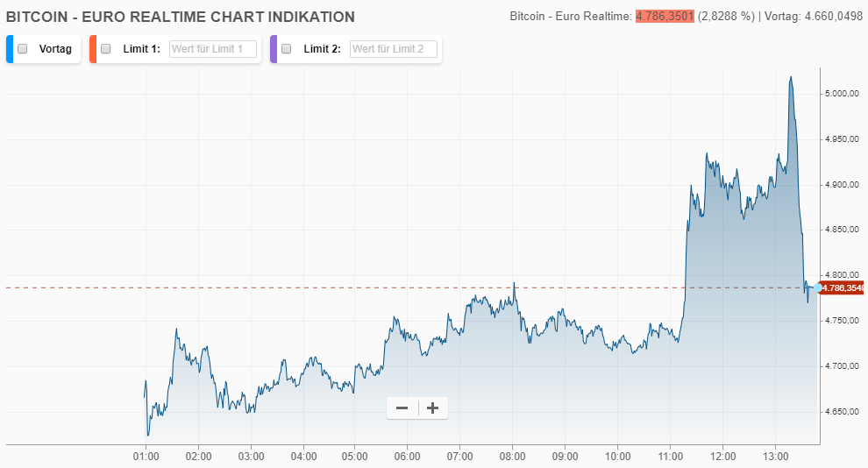The height and width of the screenshot is (468, 868).
Task: Zoom in with the plus button
Action: [432, 408]
